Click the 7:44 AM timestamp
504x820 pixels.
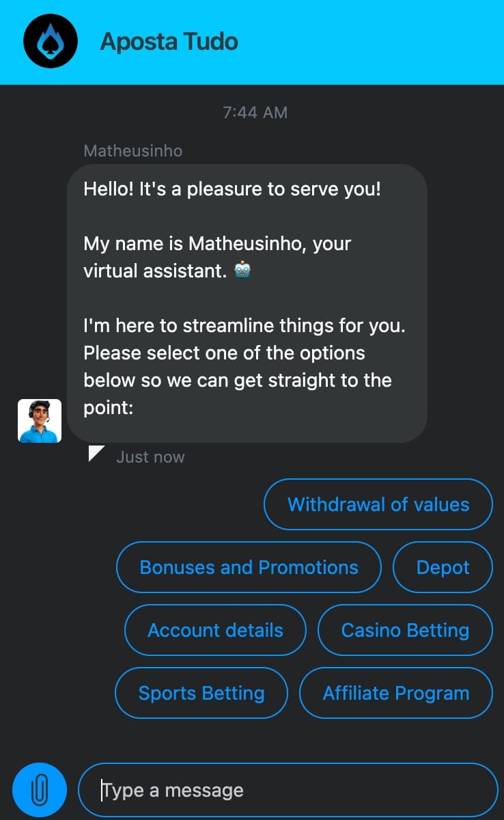255,113
